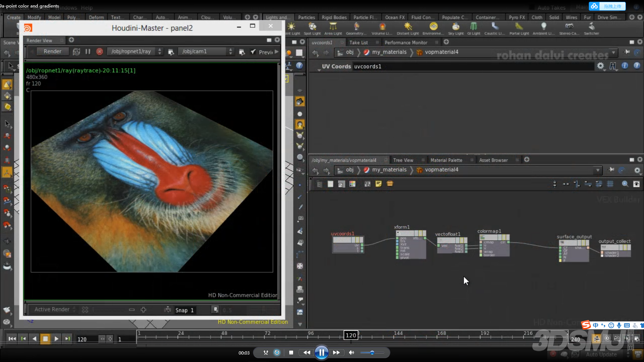Stop the render with the red cancel icon
Image resolution: width=644 pixels, height=362 pixels.
(x=100, y=52)
